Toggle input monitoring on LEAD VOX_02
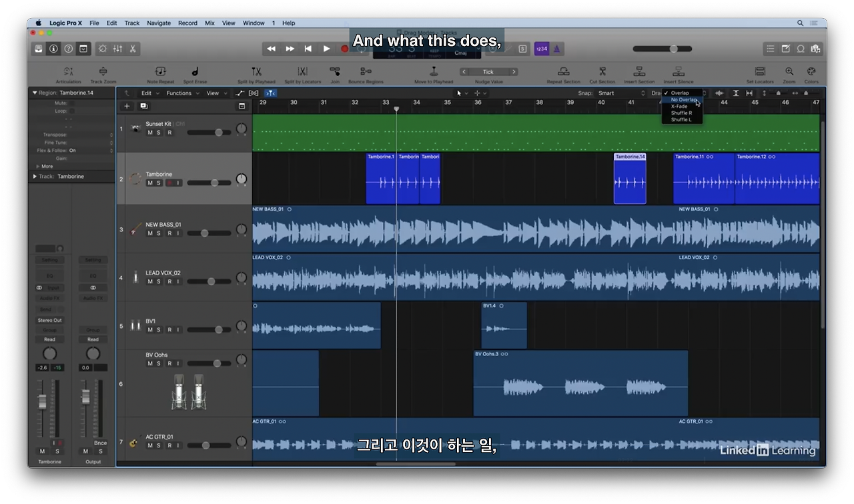This screenshot has height=504, width=854. (x=178, y=281)
